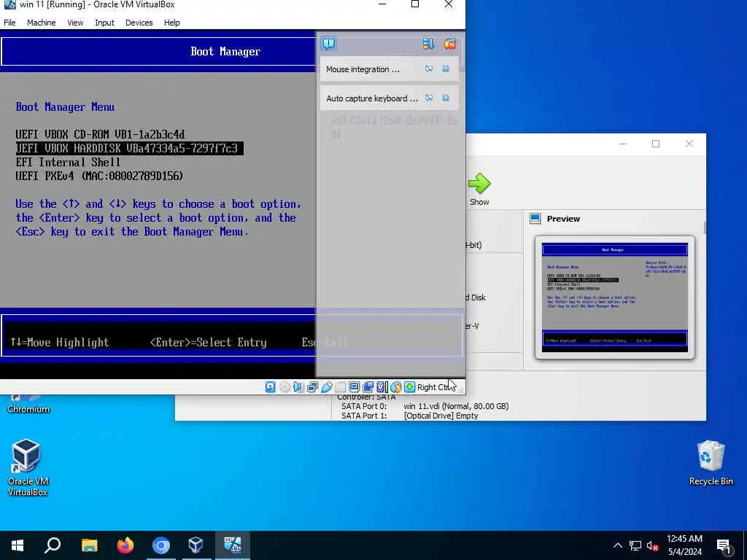The width and height of the screenshot is (747, 560).
Task: Click the Preview panel monitor icon
Action: coord(535,219)
